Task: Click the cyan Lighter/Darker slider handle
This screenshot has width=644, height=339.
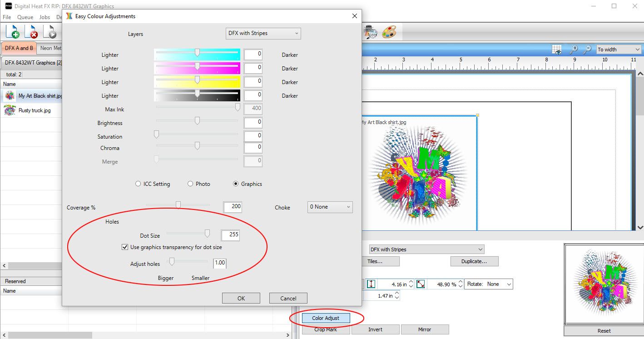Action: coord(197,53)
